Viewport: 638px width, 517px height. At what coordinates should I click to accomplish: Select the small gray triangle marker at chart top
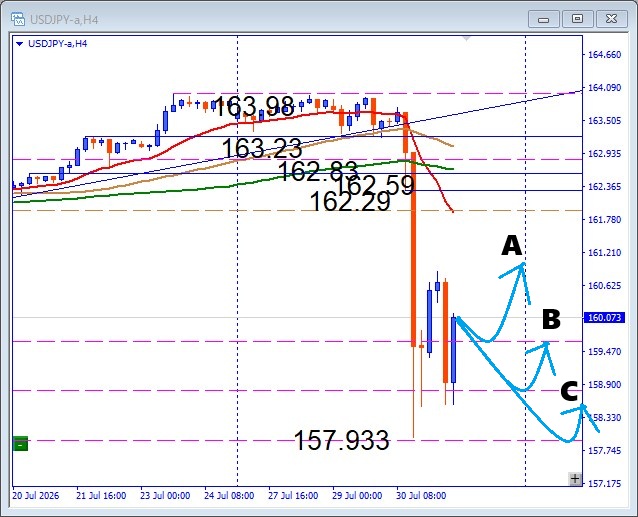pos(467,39)
